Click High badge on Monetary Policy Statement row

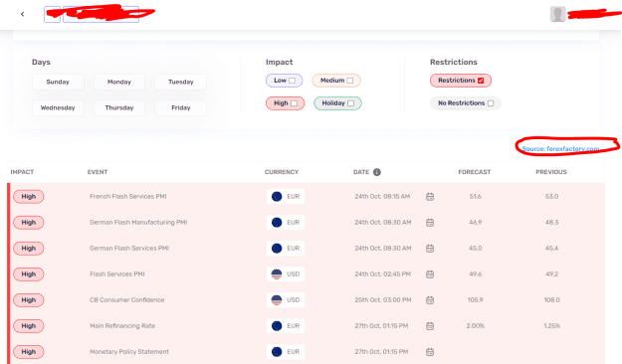pos(29,352)
